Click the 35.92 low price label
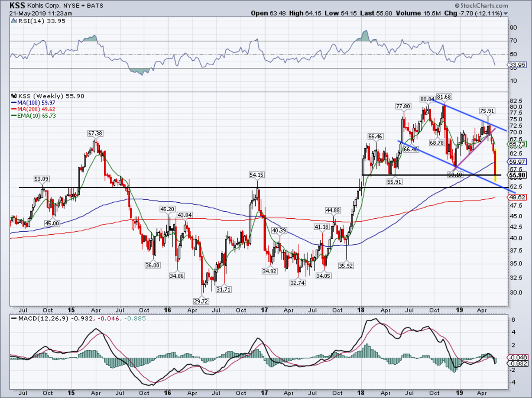This screenshot has height=398, width=532. pyautogui.click(x=346, y=266)
